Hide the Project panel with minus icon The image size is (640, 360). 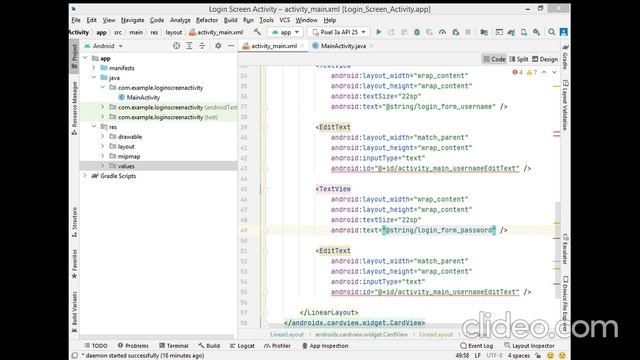[231, 46]
